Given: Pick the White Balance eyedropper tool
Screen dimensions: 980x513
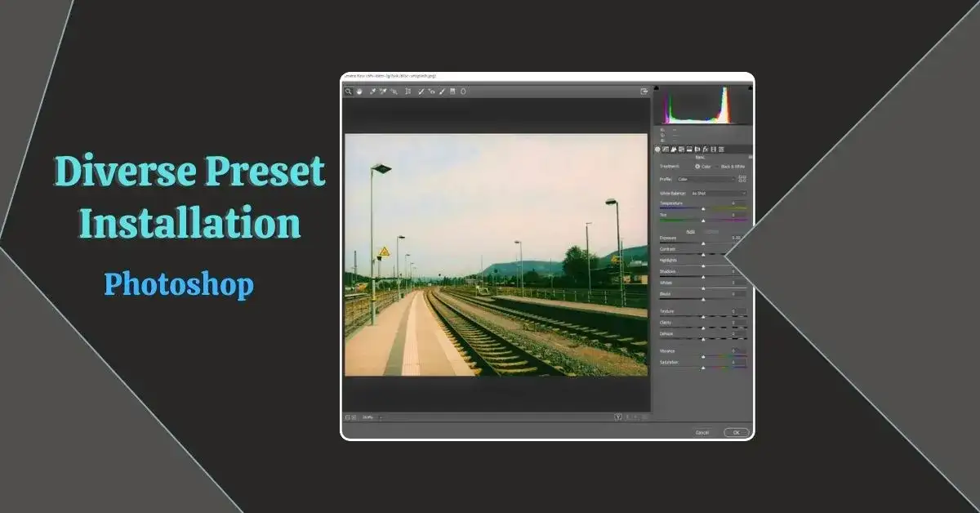Looking at the screenshot, I should click(372, 91).
